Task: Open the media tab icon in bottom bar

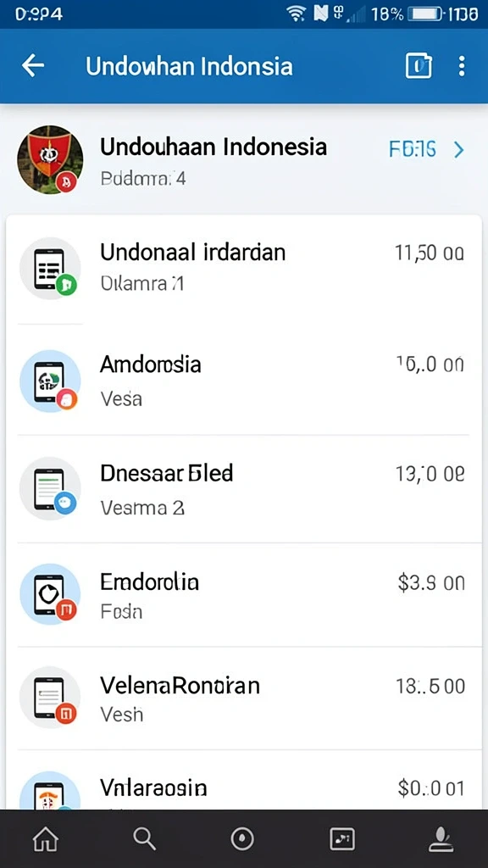Action: [342, 839]
